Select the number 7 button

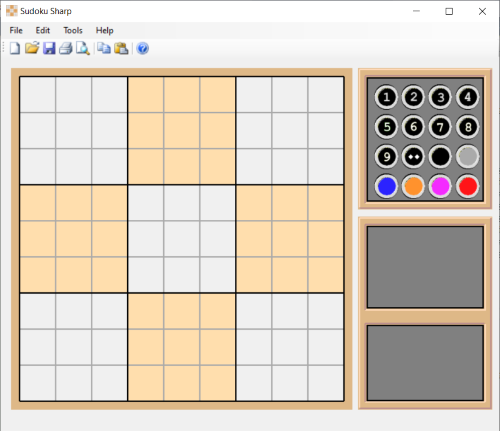(440, 127)
